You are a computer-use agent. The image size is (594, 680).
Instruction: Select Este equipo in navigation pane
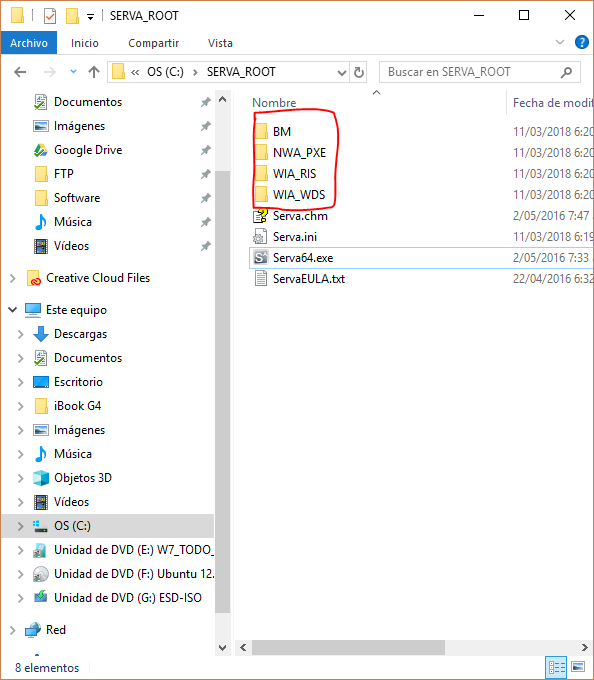76,310
